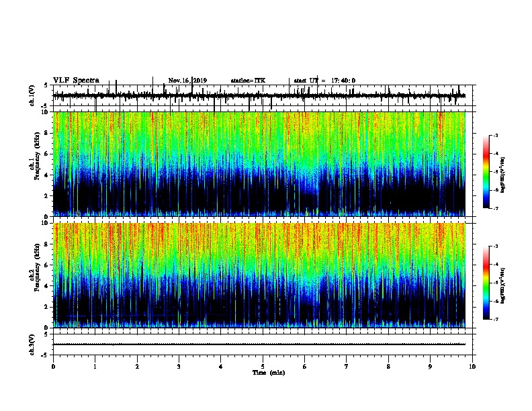This screenshot has height=411, width=532.
Task: Click the ch.2 PSD color bar
Action: tap(486, 283)
